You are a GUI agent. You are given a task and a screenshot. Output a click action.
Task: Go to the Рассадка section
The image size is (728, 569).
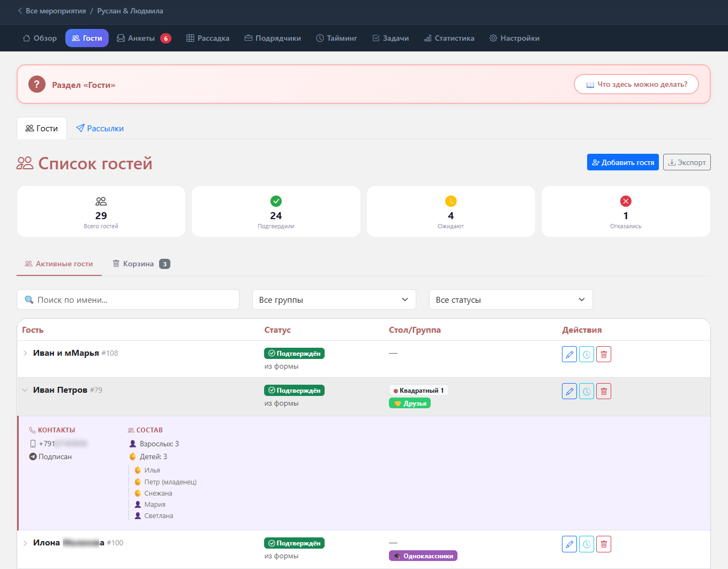pos(208,38)
